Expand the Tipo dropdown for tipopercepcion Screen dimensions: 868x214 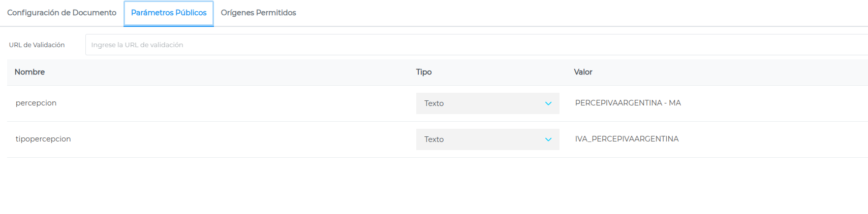pyautogui.click(x=487, y=139)
